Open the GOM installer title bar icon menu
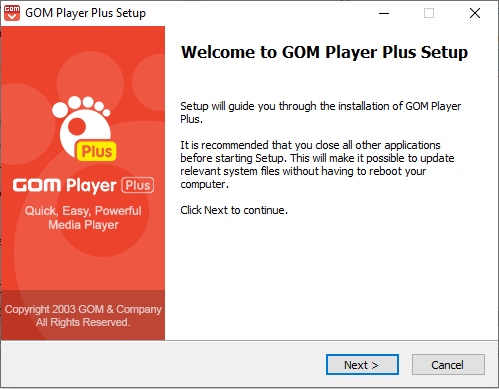499x389 pixels. pos(12,13)
